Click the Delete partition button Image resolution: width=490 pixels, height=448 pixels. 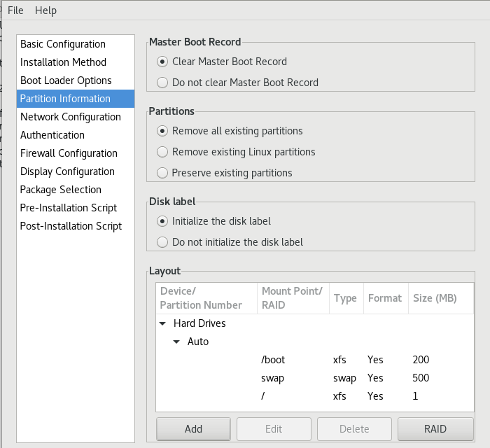[x=354, y=429]
